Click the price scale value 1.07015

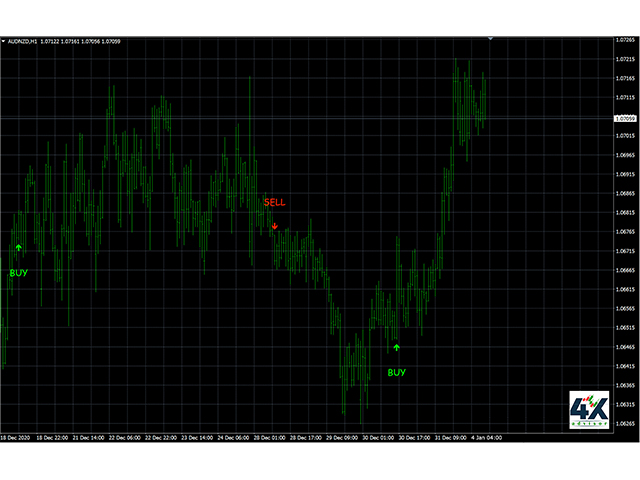point(625,136)
